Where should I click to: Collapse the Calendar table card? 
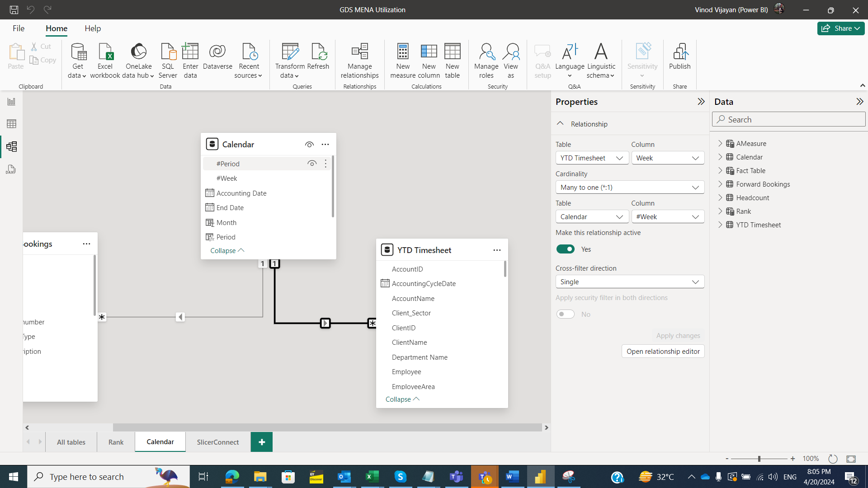coord(227,250)
